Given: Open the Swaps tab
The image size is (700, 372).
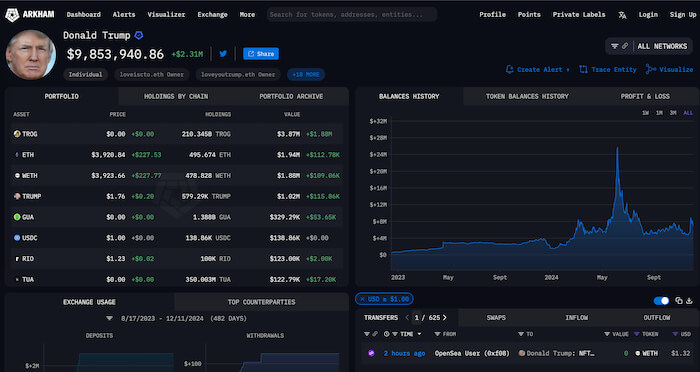Looking at the screenshot, I should click(496, 318).
